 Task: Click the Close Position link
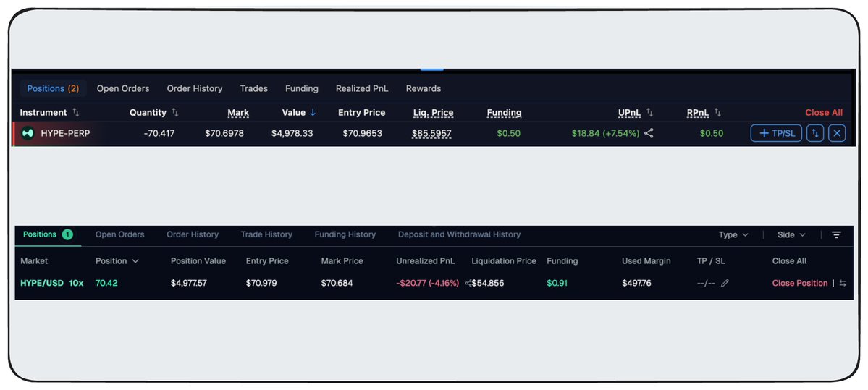pos(800,283)
